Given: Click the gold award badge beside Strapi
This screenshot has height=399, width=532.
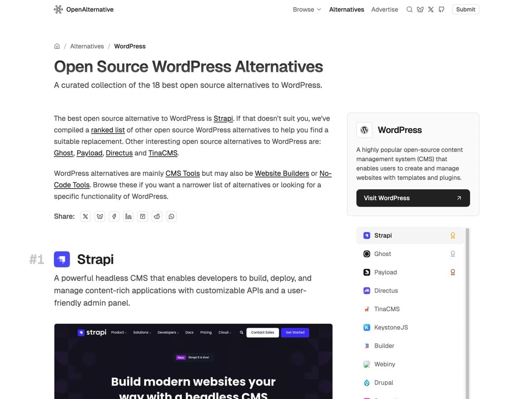Looking at the screenshot, I should click(x=453, y=235).
